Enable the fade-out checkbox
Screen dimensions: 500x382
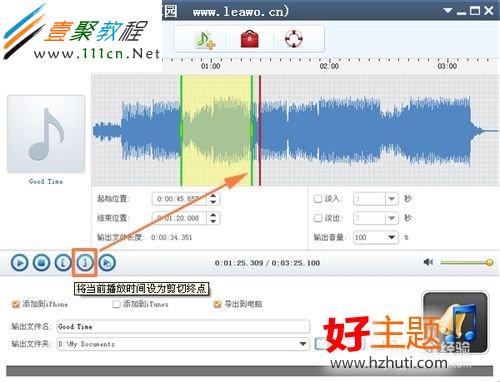(x=318, y=218)
